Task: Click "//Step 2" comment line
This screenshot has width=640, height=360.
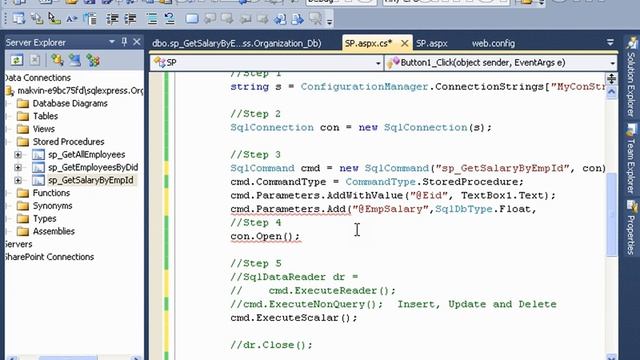Action: coord(256,114)
